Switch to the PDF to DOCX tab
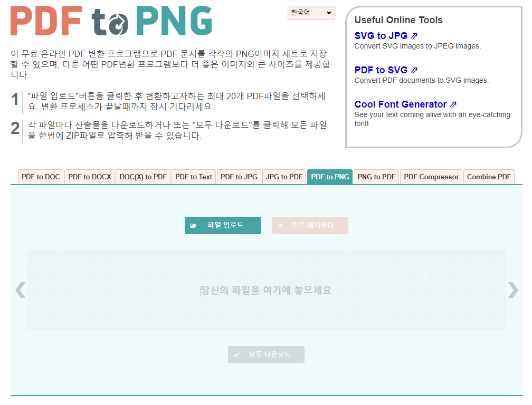Image resolution: width=532 pixels, height=405 pixels. tap(90, 177)
